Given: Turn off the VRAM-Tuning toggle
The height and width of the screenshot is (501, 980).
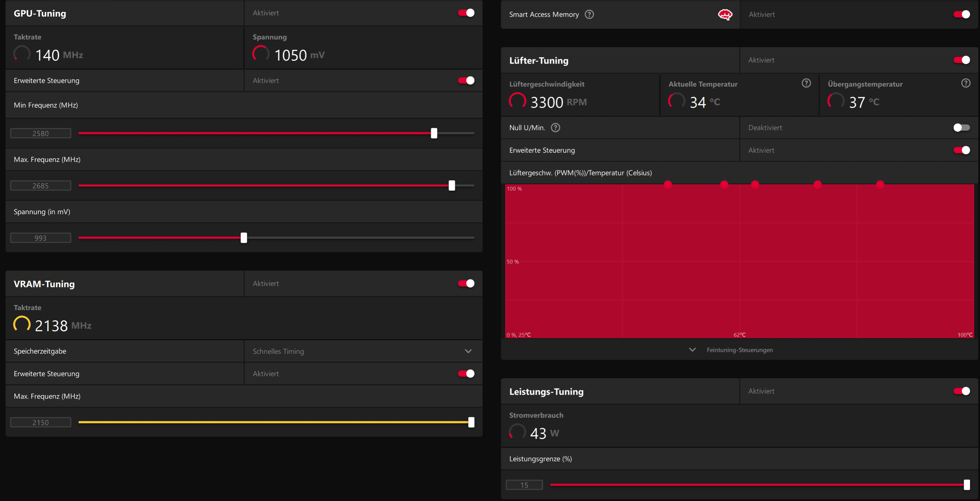Looking at the screenshot, I should (x=466, y=283).
